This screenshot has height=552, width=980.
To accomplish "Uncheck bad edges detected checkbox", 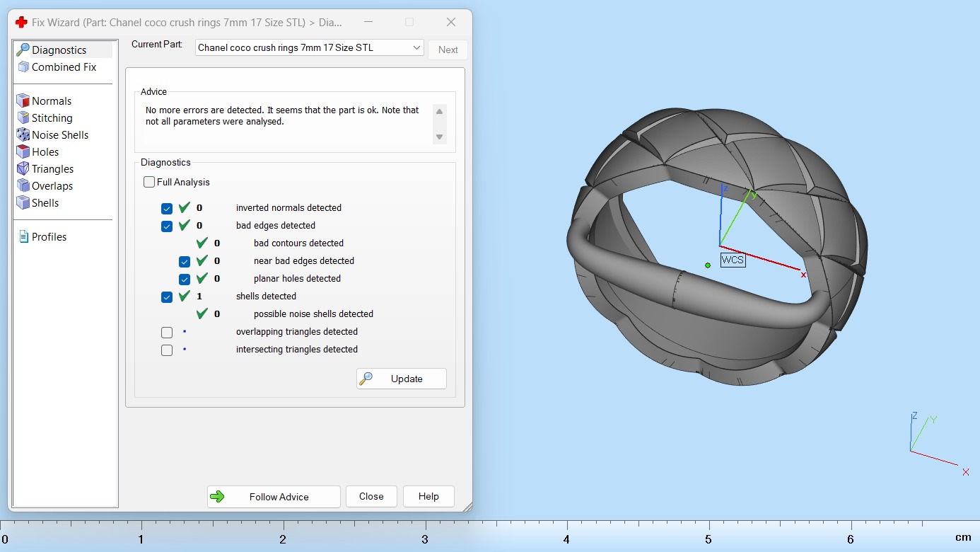I will click(x=167, y=226).
